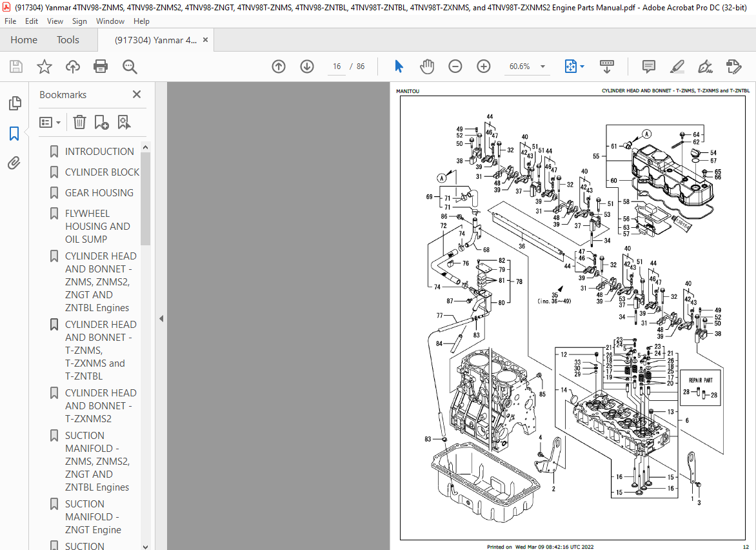756x550 pixels.
Task: Click the stamp and edit tools icon
Action: click(x=733, y=66)
